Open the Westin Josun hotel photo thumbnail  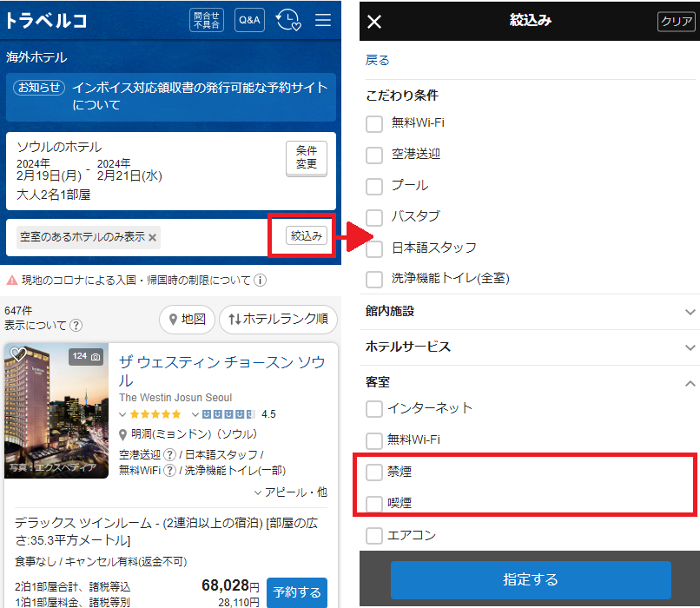56,411
